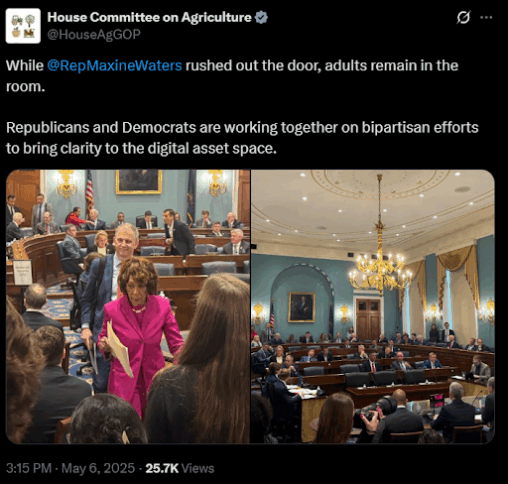Screen dimensions: 508x484
Task: Open the @HouseAgGOP handle link
Action: coord(94,34)
